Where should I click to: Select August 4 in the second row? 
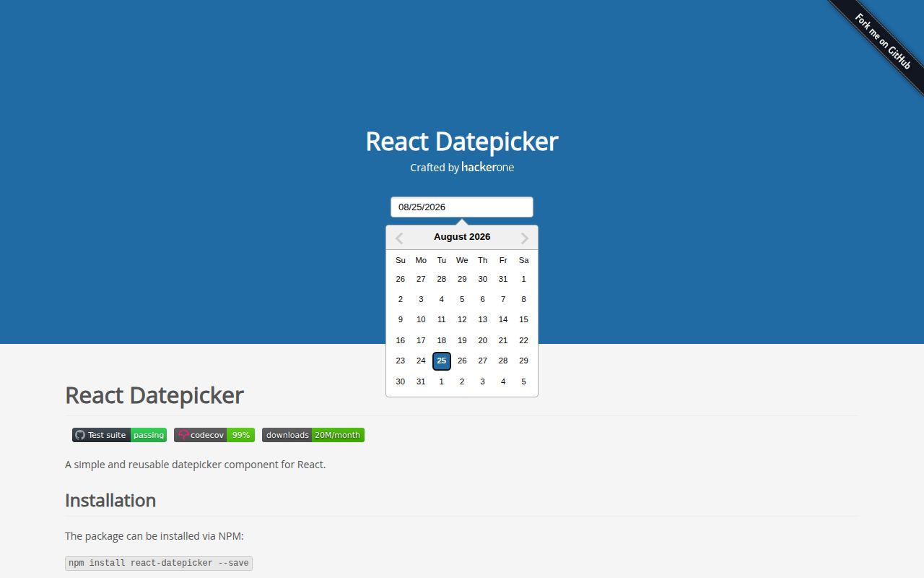[x=442, y=299]
